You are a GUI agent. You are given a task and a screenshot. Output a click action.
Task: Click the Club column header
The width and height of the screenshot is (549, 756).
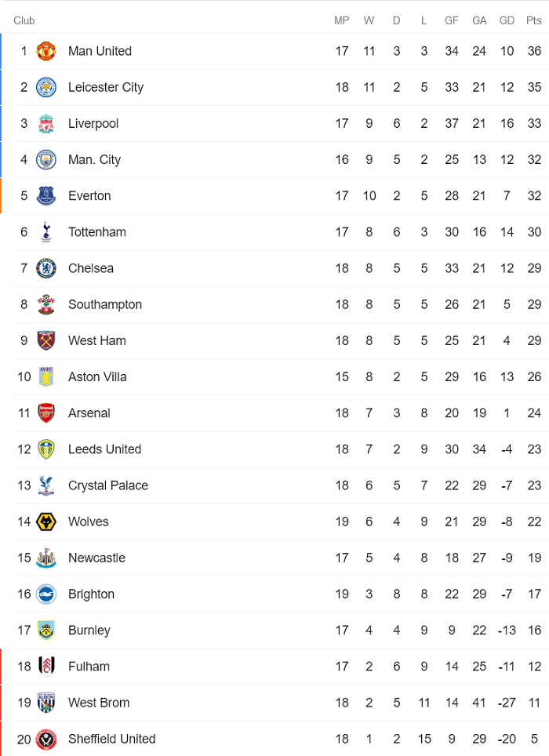click(24, 20)
